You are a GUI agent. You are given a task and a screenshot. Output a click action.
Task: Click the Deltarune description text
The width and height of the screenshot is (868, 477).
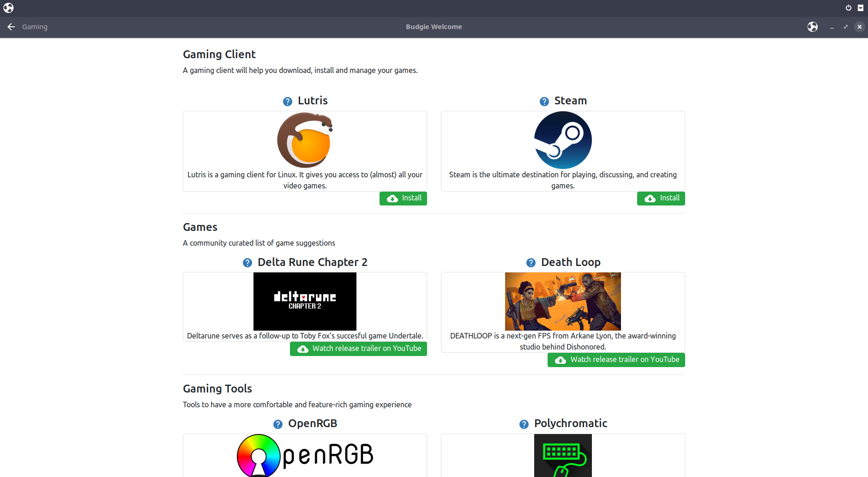pos(305,336)
